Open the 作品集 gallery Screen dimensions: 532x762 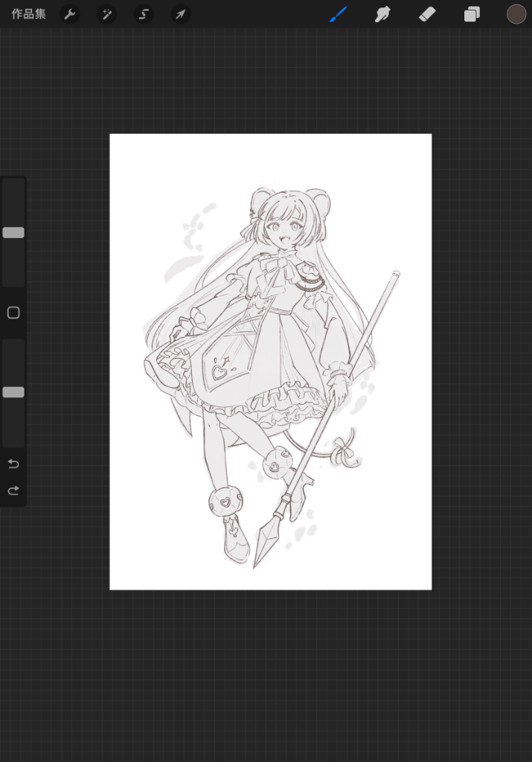pos(29,14)
